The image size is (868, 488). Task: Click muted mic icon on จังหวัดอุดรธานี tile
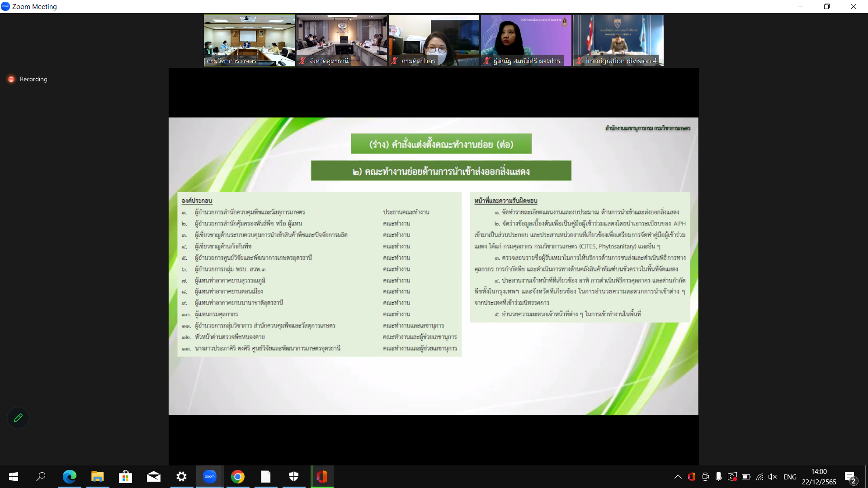coord(302,61)
